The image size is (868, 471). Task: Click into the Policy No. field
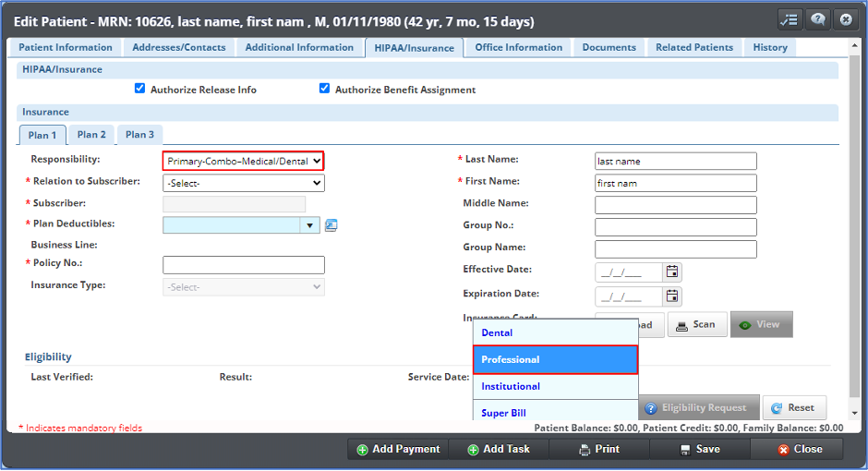click(x=244, y=265)
